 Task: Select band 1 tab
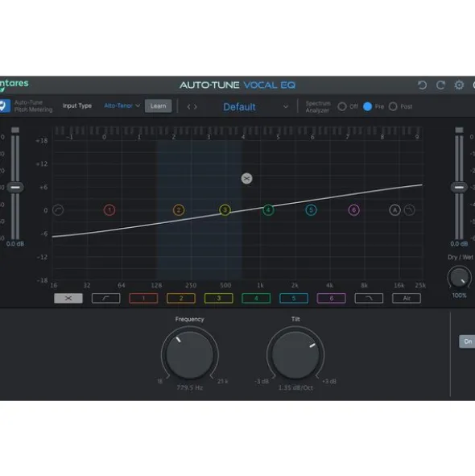[143, 299]
